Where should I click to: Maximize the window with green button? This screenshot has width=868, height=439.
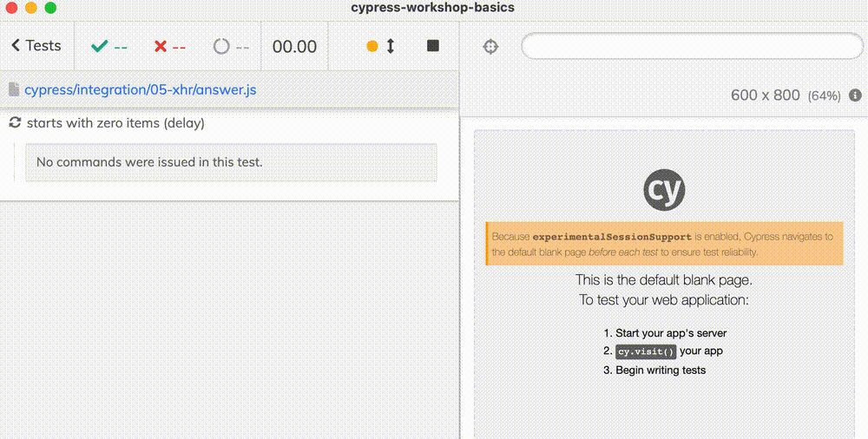[50, 8]
